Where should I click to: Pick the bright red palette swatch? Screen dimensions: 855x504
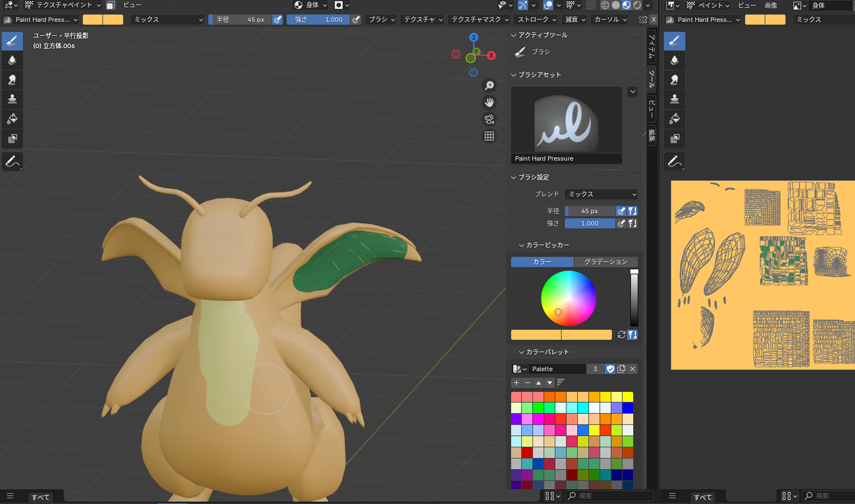coord(527,452)
